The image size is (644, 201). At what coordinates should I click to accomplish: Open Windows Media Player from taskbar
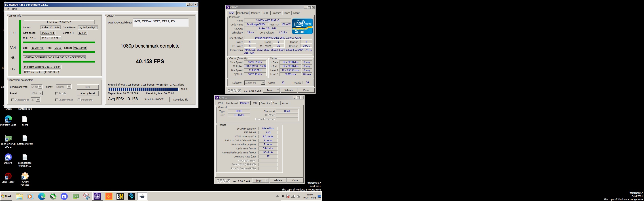click(x=30, y=197)
